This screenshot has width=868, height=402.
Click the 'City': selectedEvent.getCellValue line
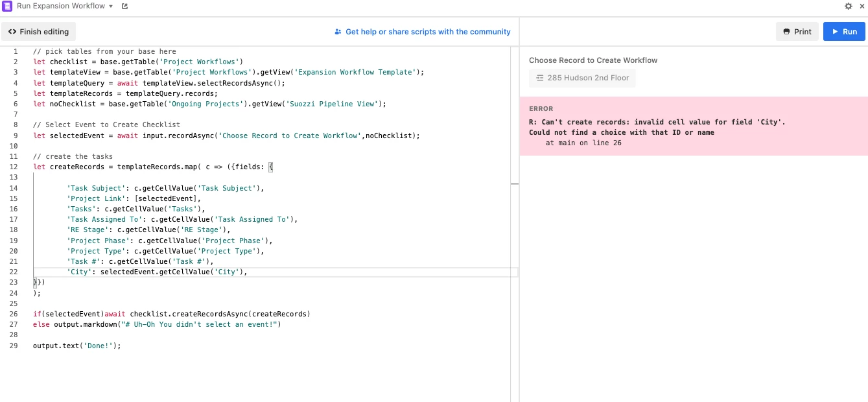[157, 272]
